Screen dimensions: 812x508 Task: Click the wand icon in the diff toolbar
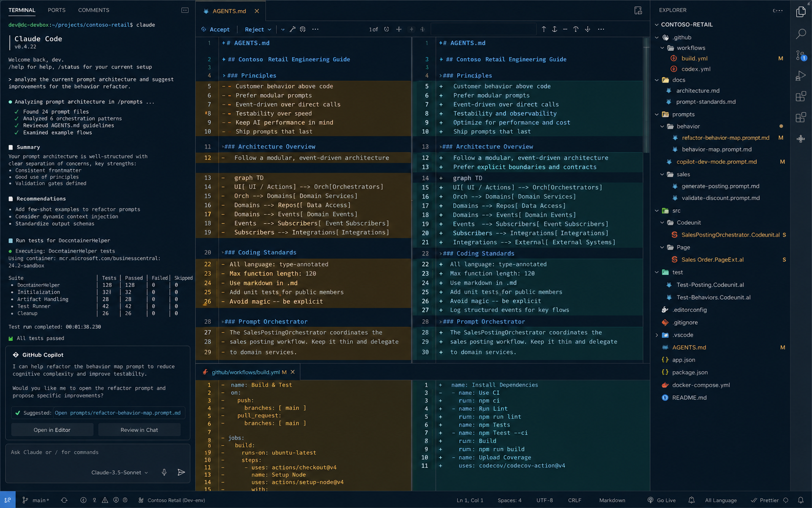coord(292,29)
